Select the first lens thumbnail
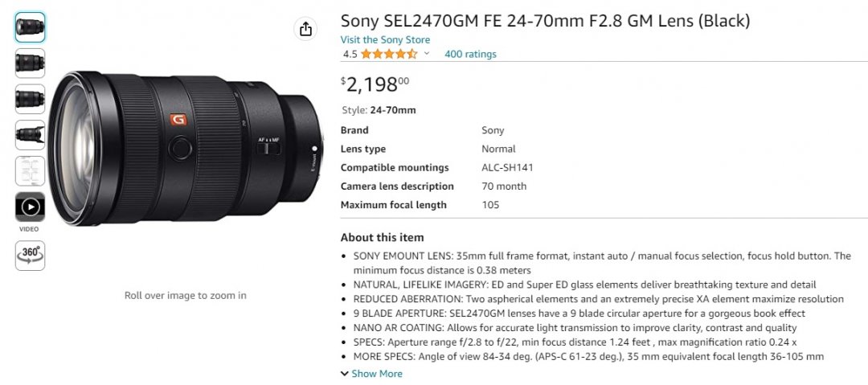 pos(30,27)
